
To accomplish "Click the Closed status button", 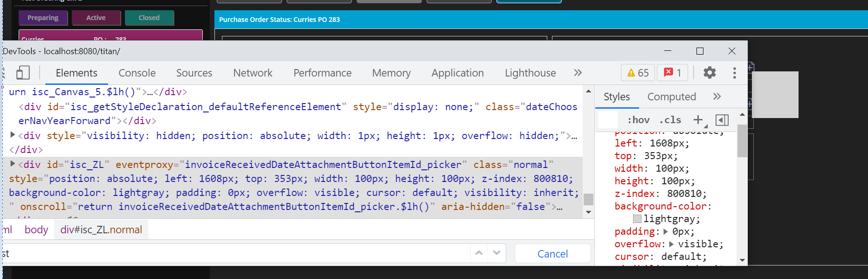I will pos(149,18).
